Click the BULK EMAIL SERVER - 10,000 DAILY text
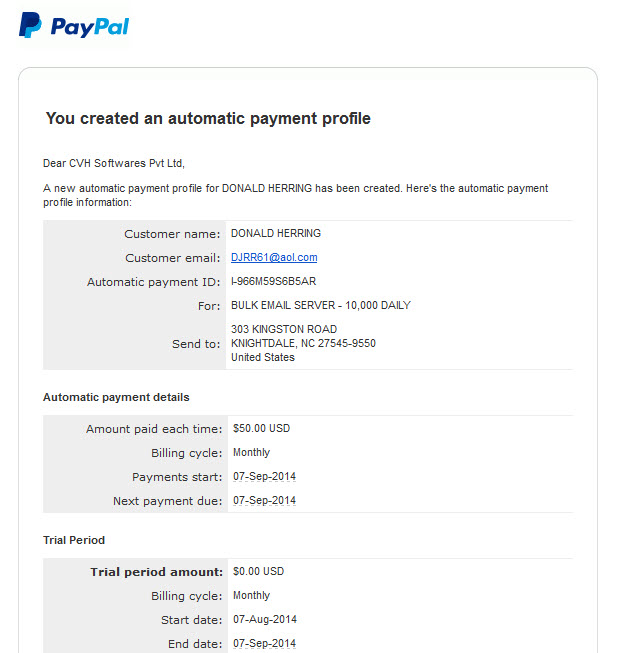 tap(321, 305)
